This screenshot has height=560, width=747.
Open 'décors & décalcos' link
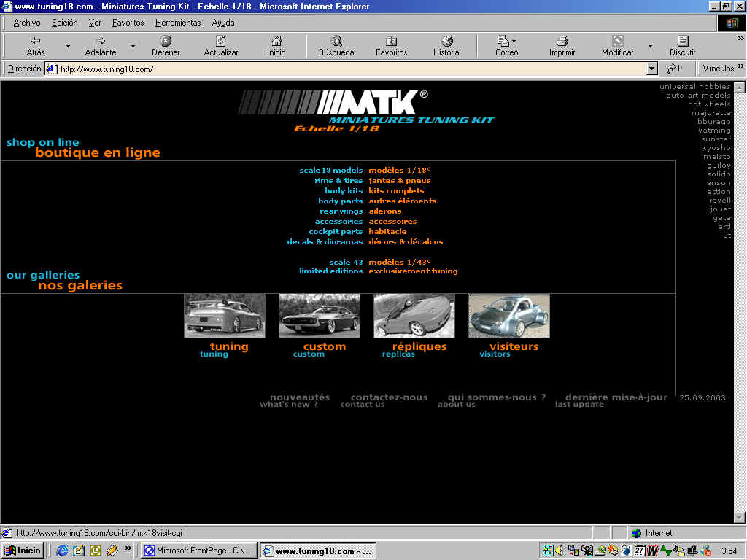click(406, 241)
